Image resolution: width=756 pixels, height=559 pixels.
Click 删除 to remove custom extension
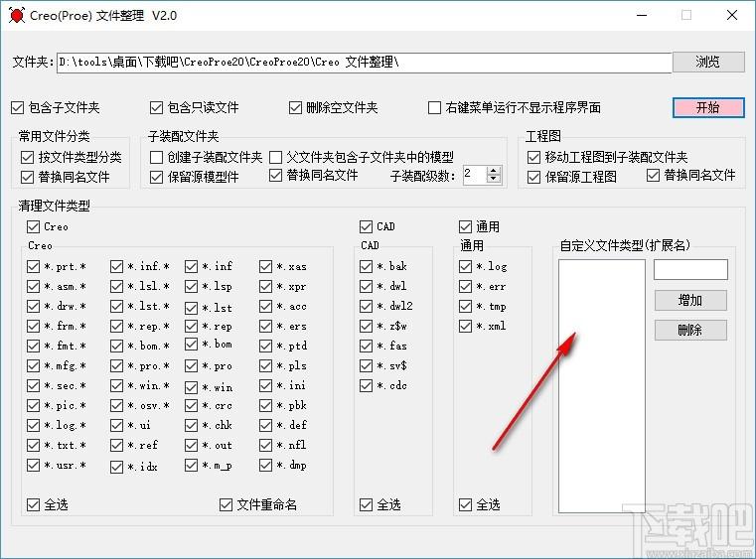pos(690,330)
